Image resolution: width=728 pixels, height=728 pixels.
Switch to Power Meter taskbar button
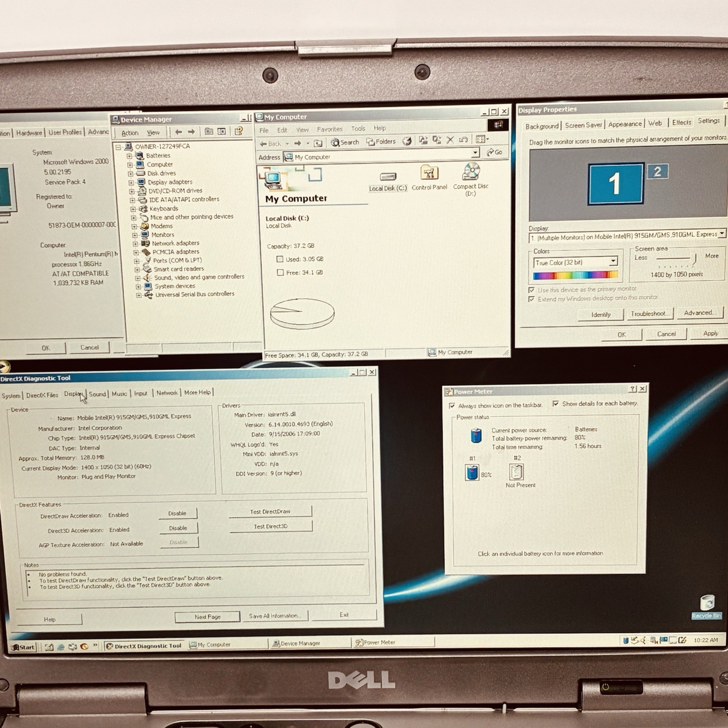coord(394,642)
